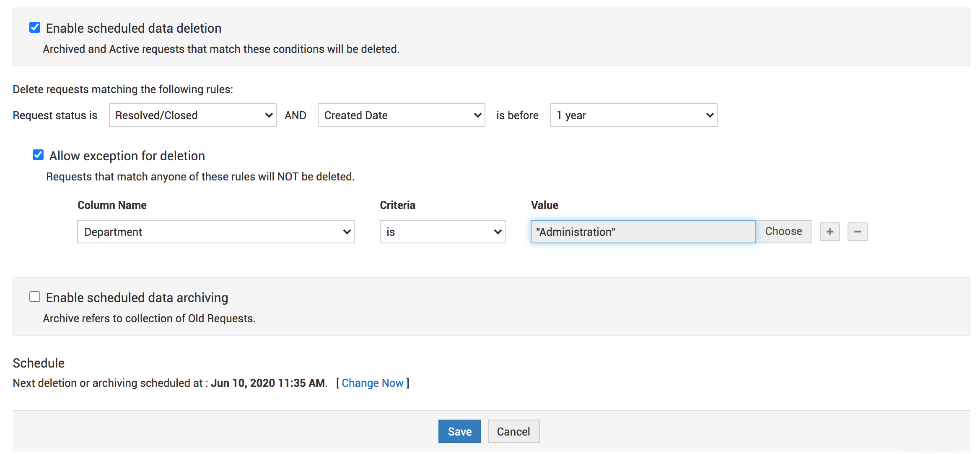
Task: Click the Enable scheduled data archiving label
Action: (137, 297)
